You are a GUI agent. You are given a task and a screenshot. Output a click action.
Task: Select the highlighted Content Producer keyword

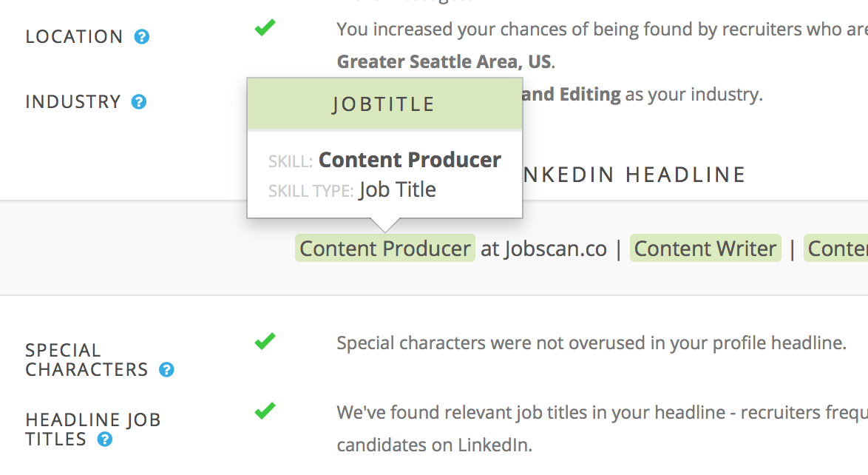(x=384, y=249)
